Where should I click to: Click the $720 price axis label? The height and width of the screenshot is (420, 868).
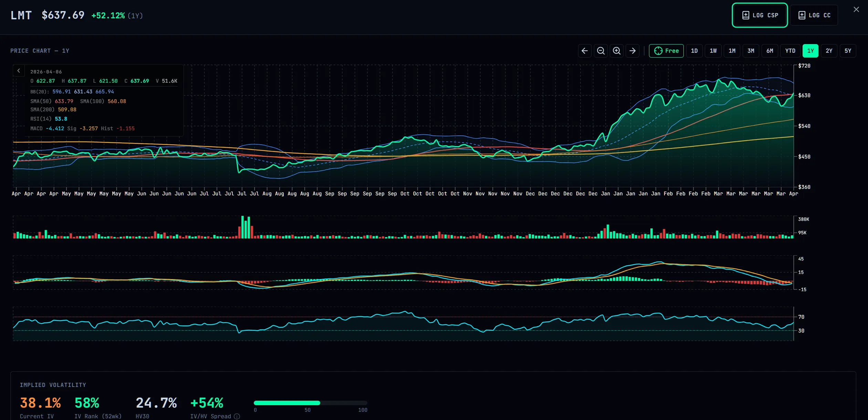click(804, 66)
